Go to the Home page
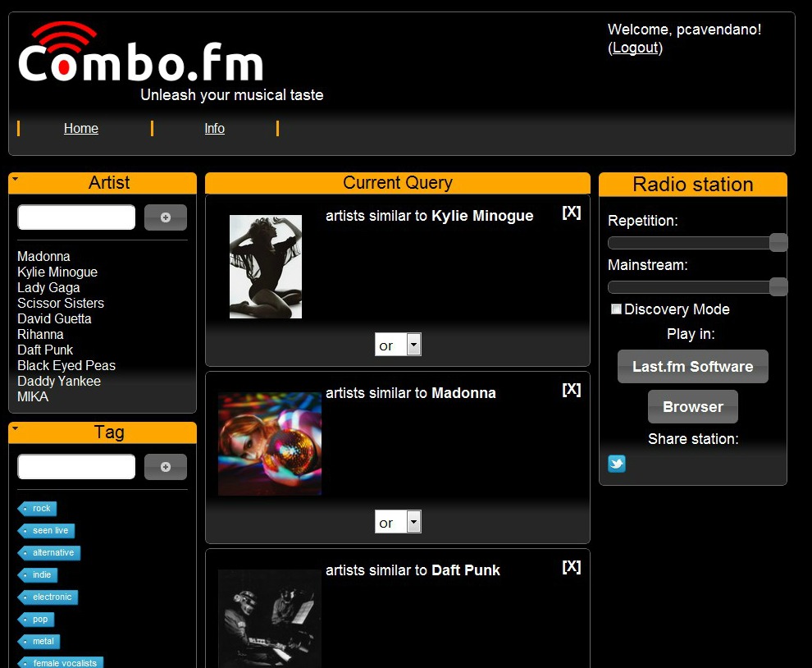Image resolution: width=812 pixels, height=668 pixels. (81, 129)
